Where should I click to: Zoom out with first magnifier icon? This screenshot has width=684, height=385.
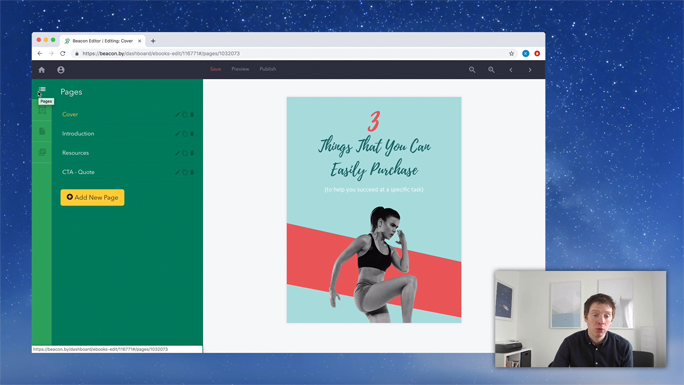[472, 70]
